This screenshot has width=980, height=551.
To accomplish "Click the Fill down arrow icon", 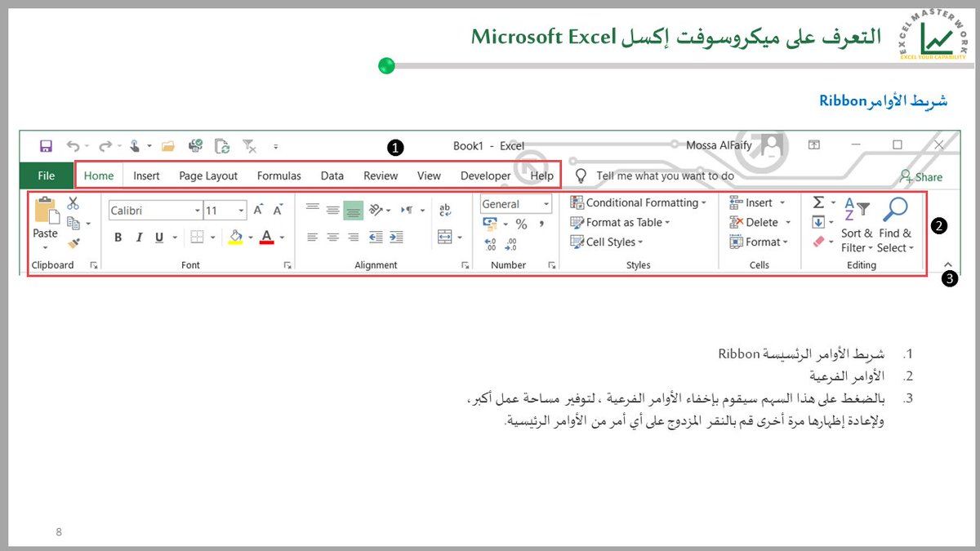I will 818,222.
